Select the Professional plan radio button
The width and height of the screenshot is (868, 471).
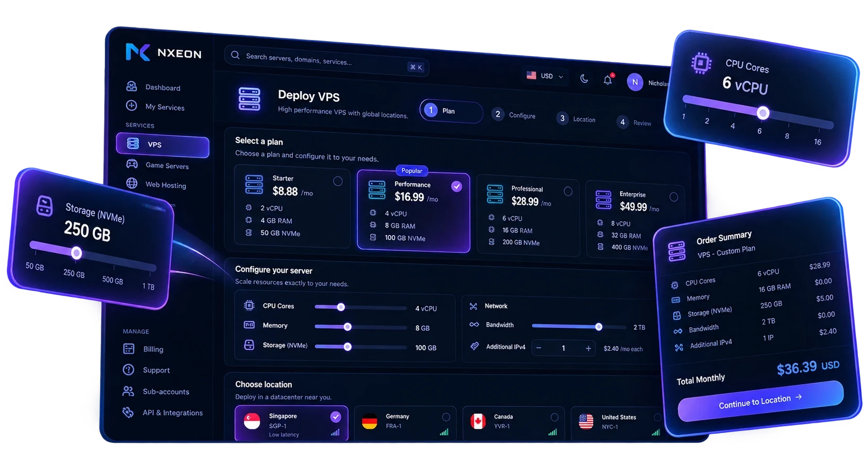pos(568,191)
